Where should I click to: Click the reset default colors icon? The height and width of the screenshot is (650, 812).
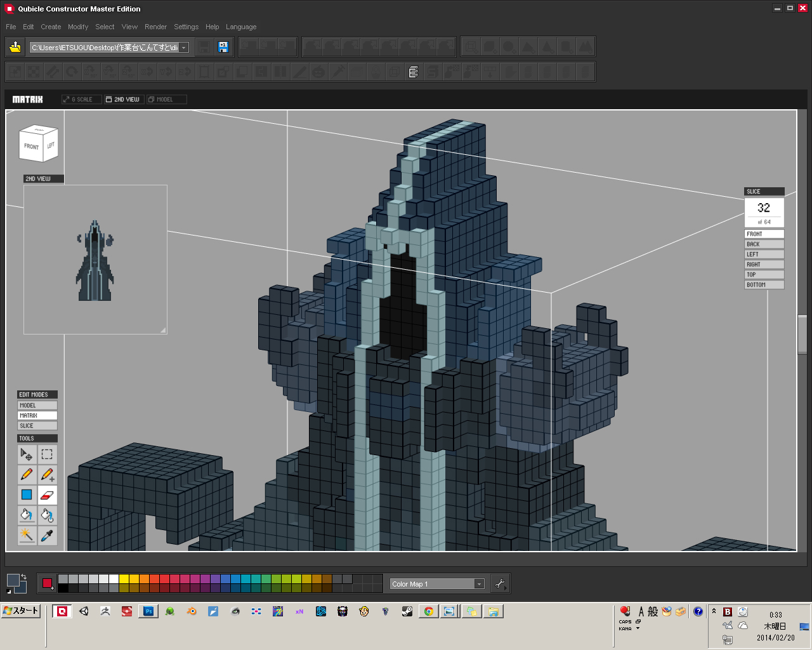(x=9, y=591)
